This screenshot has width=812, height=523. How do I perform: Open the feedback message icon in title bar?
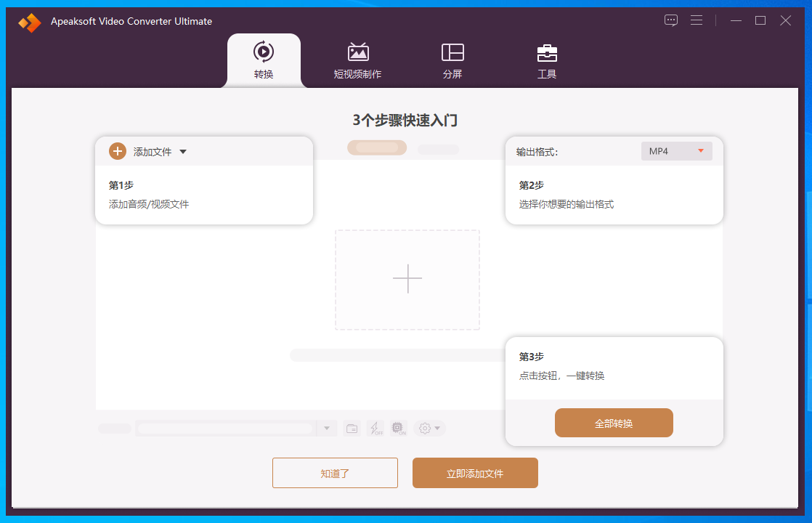(x=671, y=20)
